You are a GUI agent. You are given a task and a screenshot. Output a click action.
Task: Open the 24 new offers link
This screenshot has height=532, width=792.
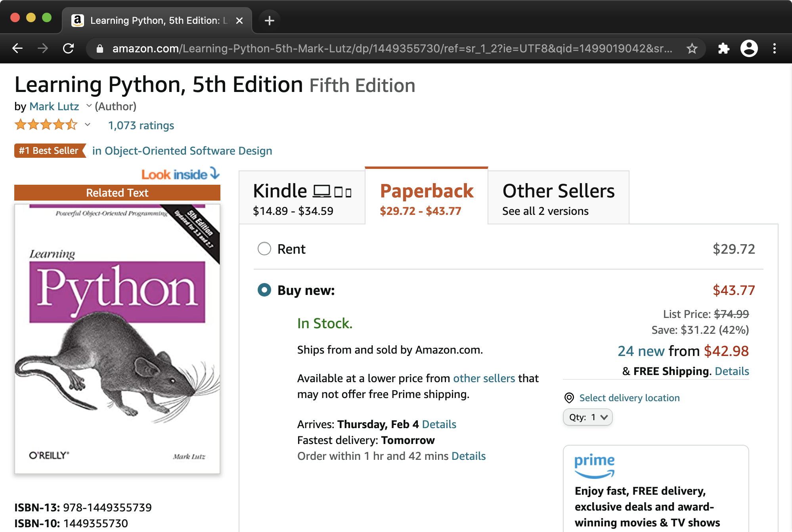pos(641,351)
